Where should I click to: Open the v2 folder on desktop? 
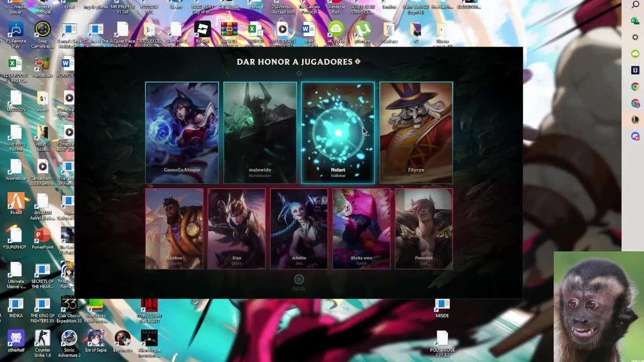tap(416, 33)
